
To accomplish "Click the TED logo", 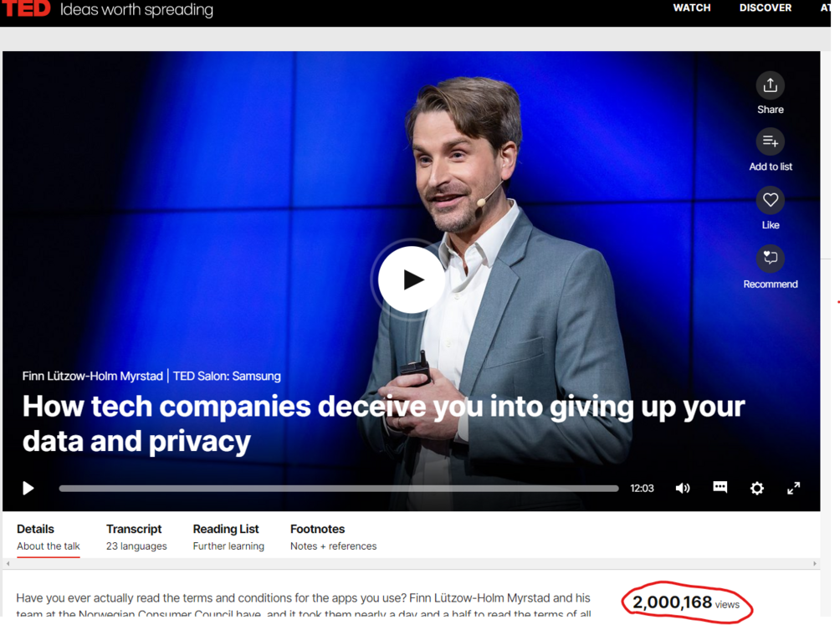I will click(x=25, y=8).
